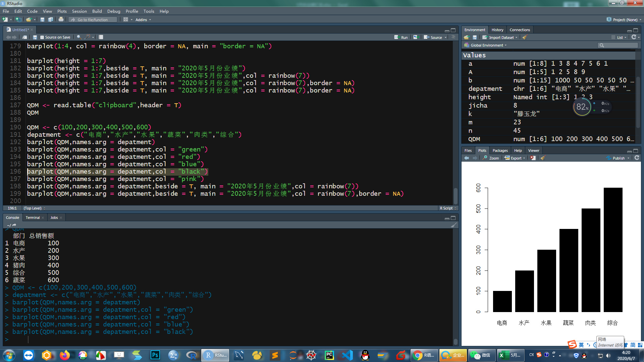Remove the current plot with the red X icon

tap(533, 158)
